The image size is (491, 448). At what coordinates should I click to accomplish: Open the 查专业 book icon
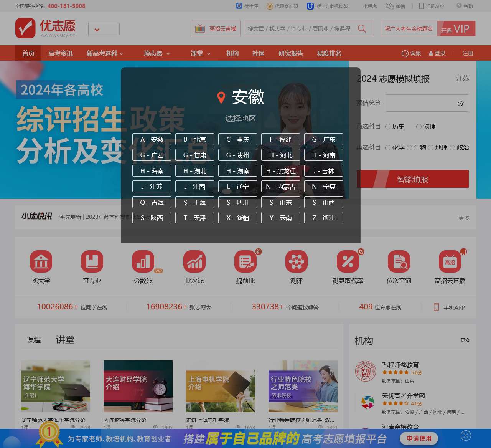92,262
